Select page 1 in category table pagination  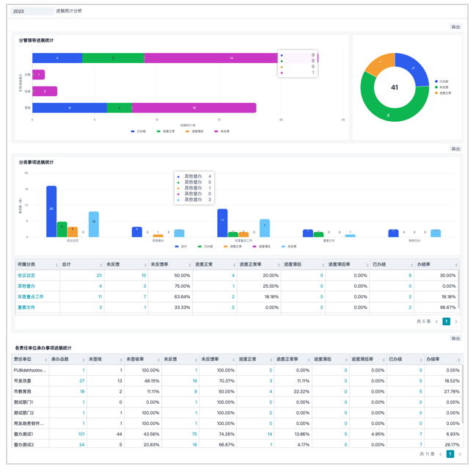point(446,322)
